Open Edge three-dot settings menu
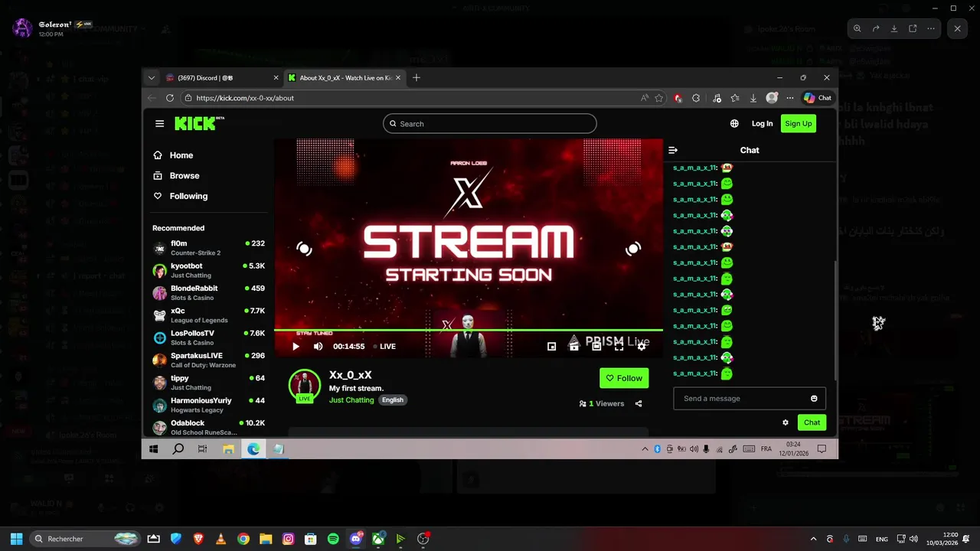Screen dimensions: 980x551 pyautogui.click(x=789, y=98)
